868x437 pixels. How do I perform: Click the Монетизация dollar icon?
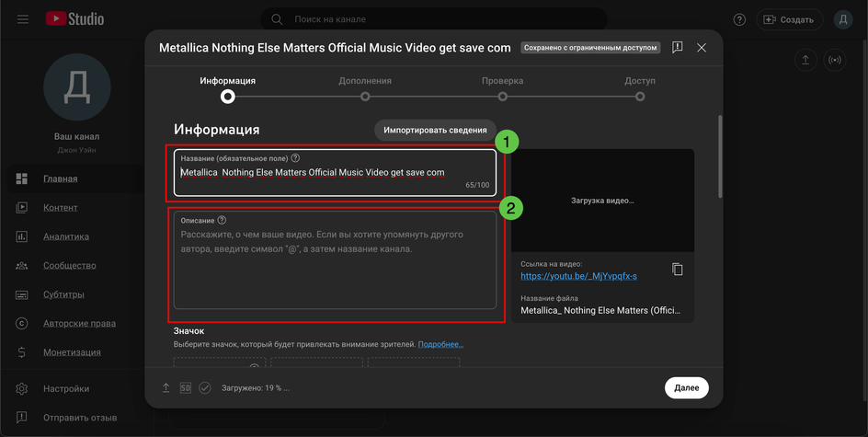point(21,352)
